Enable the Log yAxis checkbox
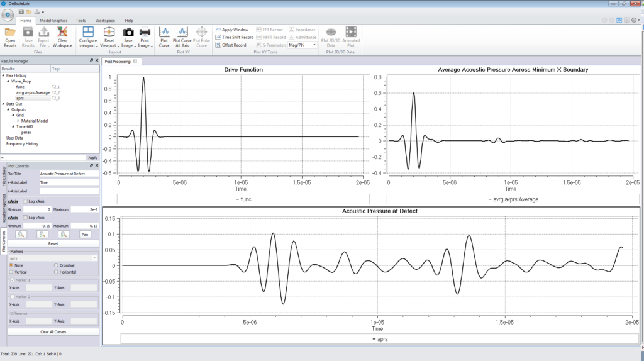644x361 pixels. [25, 218]
